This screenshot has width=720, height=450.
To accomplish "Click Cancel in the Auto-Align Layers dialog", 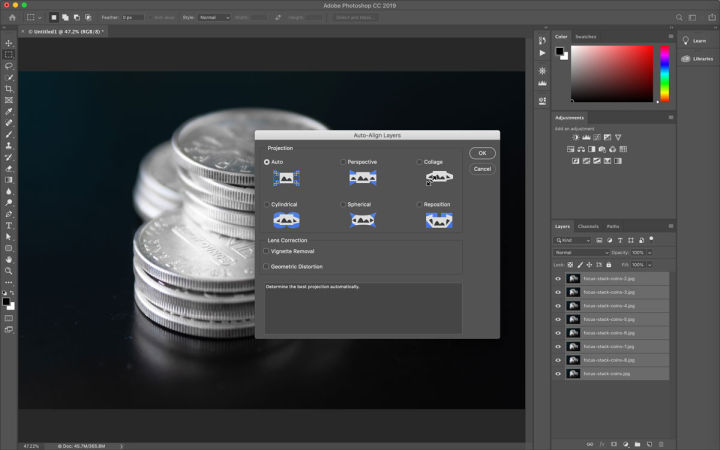I will pyautogui.click(x=482, y=169).
